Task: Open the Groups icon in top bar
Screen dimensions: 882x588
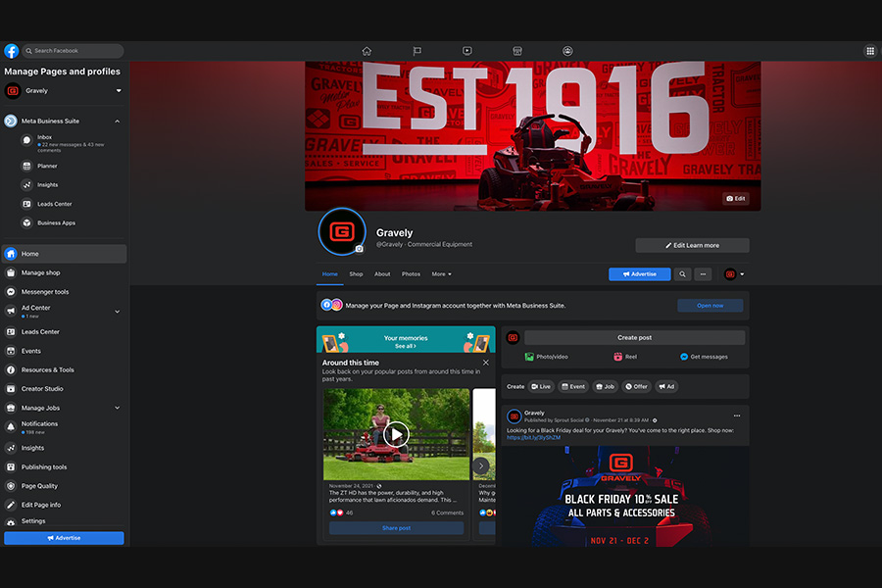Action: click(567, 51)
